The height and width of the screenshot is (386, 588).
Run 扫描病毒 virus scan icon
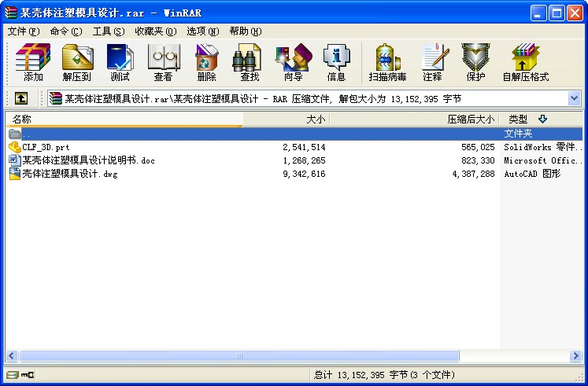[388, 62]
